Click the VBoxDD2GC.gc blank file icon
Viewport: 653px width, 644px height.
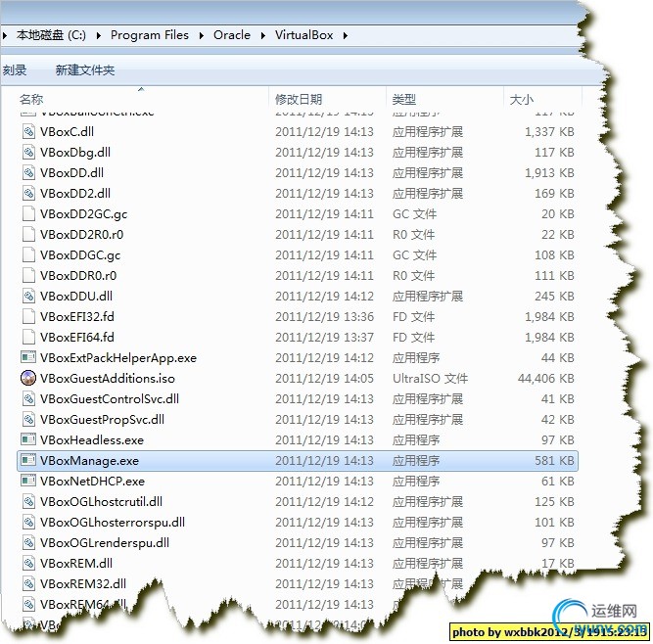click(x=28, y=213)
